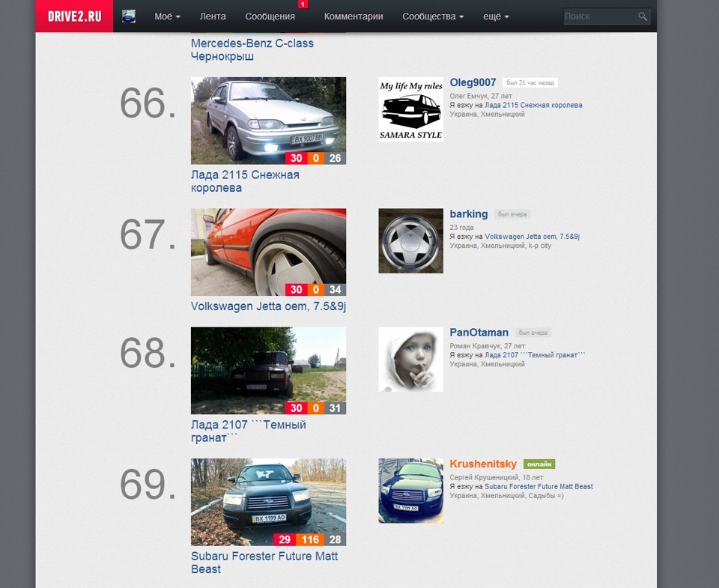Follow Volkswagen Jetta link in barking's description
The image size is (719, 588).
click(532, 237)
